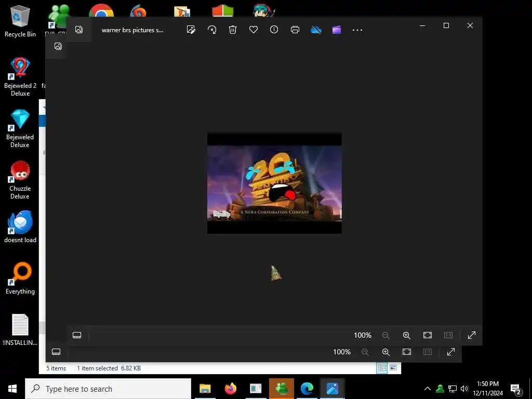Click '1 item selected 6.82 KB' status text
Image resolution: width=532 pixels, height=399 pixels.
(109, 368)
